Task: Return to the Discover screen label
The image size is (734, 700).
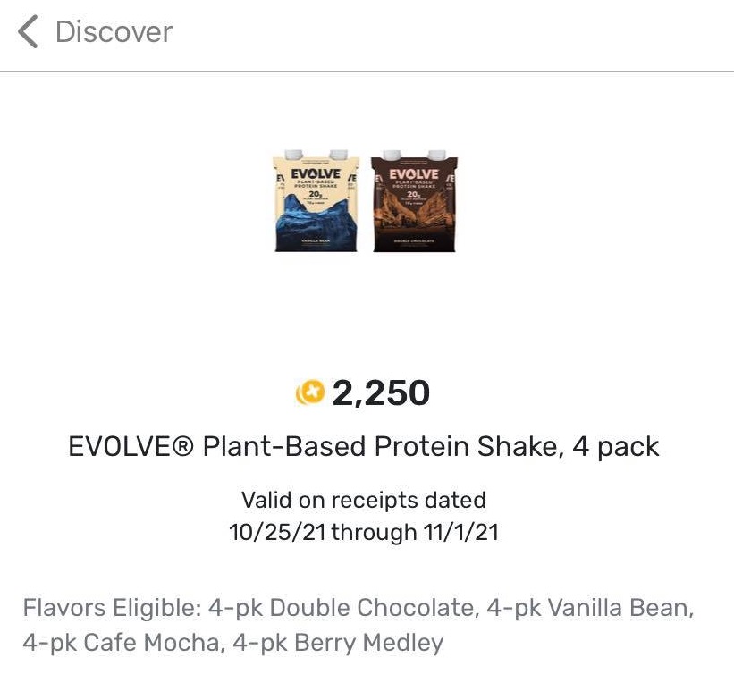Action: pos(114,32)
